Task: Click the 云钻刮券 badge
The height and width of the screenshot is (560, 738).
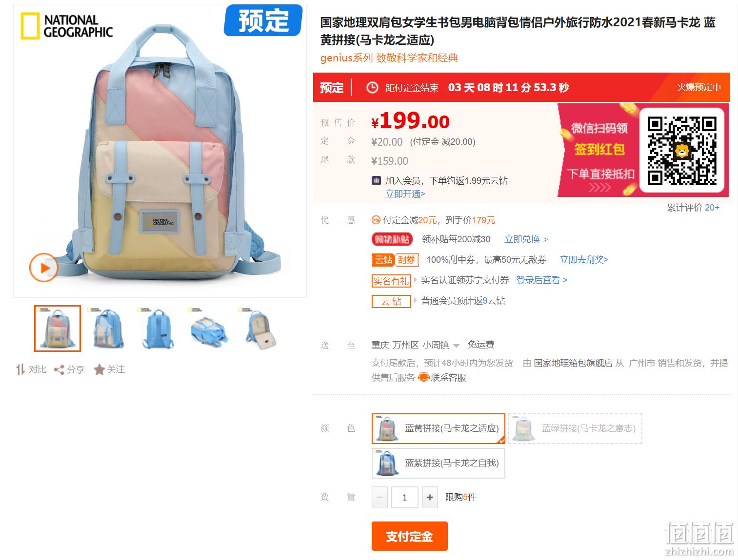Action: click(396, 260)
